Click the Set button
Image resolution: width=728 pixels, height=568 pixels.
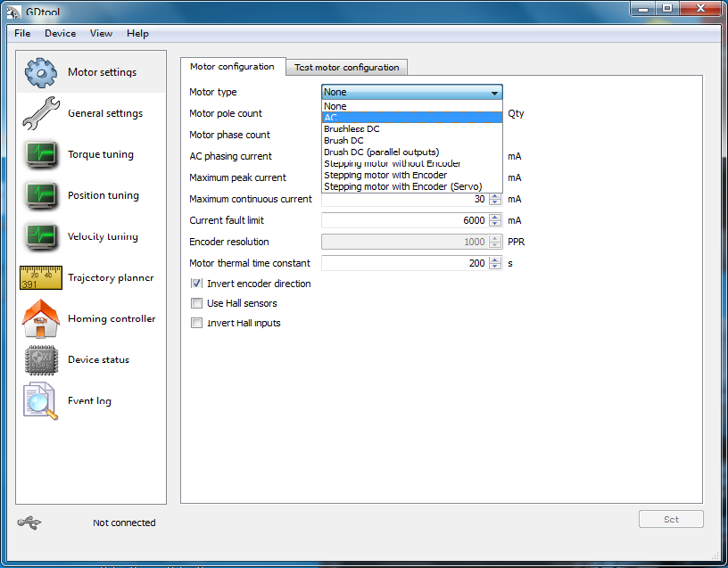click(671, 519)
